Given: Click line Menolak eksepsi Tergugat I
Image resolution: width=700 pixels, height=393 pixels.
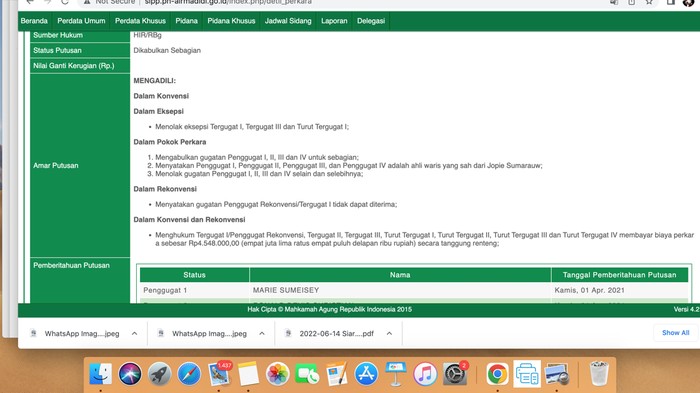Looking at the screenshot, I should point(252,127).
